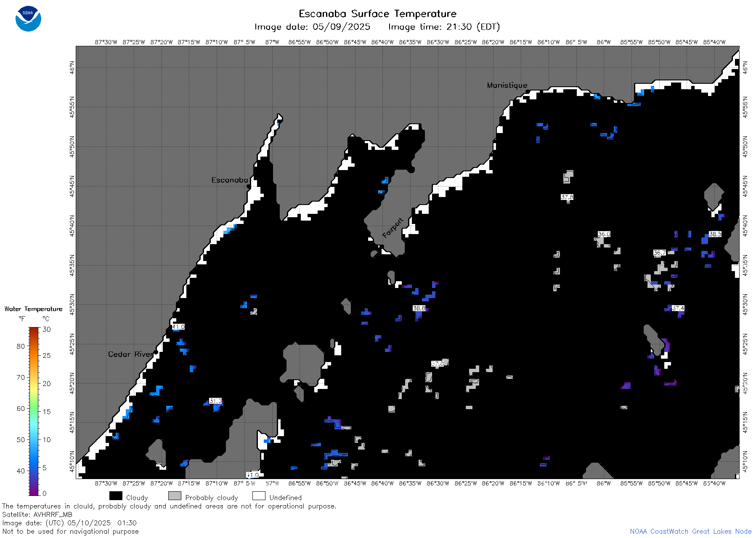Click the Water Temperature legend heading
The height and width of the screenshot is (538, 756).
coord(33,309)
